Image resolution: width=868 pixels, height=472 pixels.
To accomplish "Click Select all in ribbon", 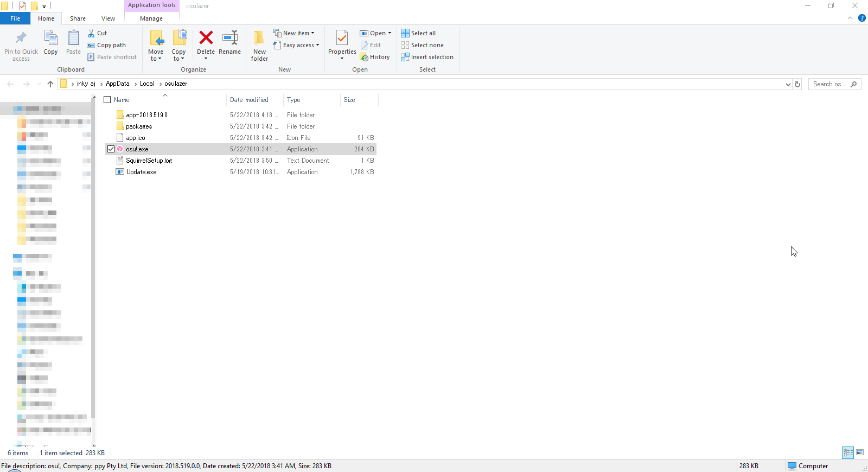I will (418, 33).
